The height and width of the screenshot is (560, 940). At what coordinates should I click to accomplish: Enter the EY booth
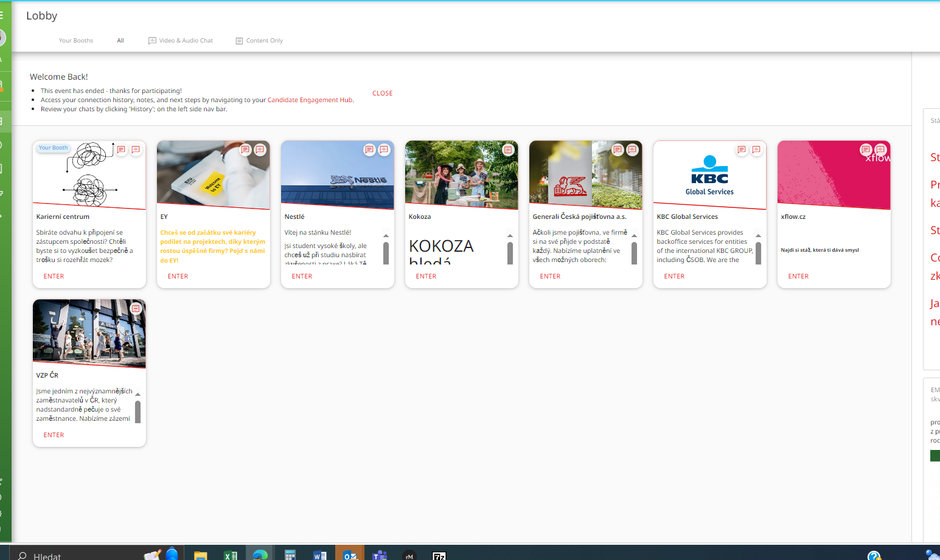click(x=178, y=276)
